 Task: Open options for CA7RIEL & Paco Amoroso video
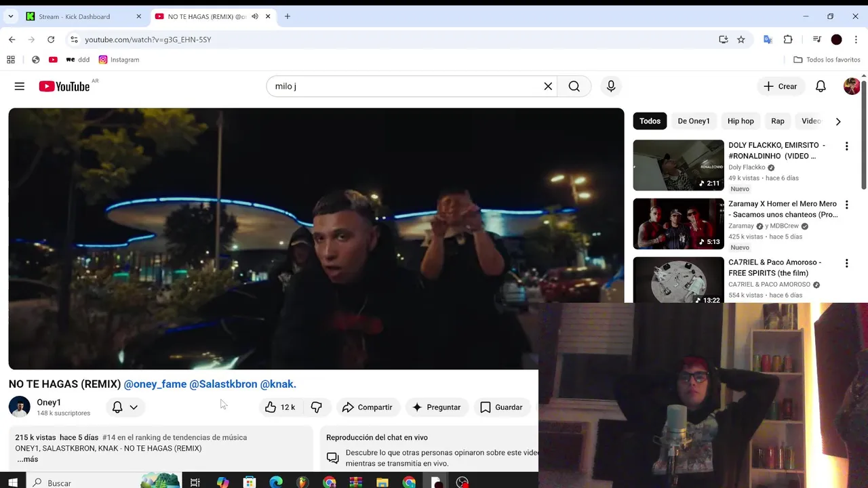[x=846, y=263]
